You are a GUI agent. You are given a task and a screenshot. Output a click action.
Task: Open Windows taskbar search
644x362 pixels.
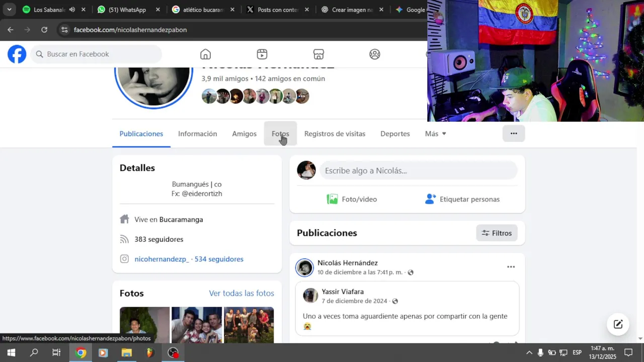pyautogui.click(x=34, y=353)
